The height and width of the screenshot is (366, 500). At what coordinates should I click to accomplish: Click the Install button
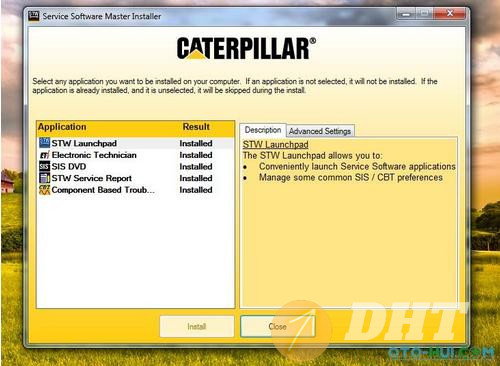[x=197, y=326]
